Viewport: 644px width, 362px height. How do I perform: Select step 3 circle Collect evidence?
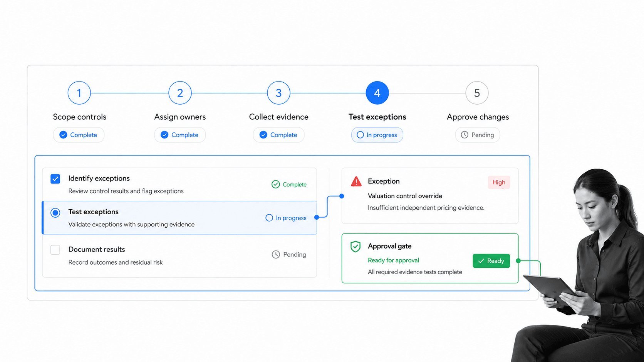point(278,93)
